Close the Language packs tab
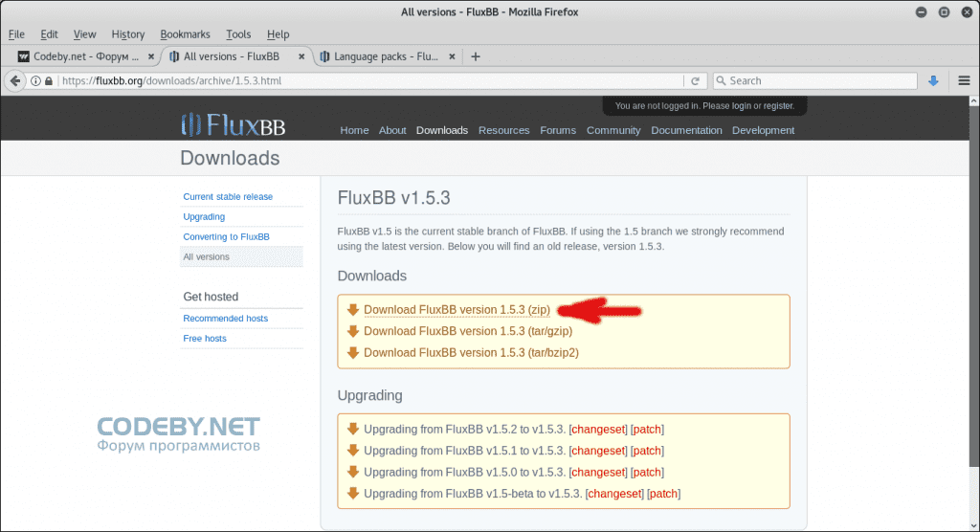 [452, 56]
